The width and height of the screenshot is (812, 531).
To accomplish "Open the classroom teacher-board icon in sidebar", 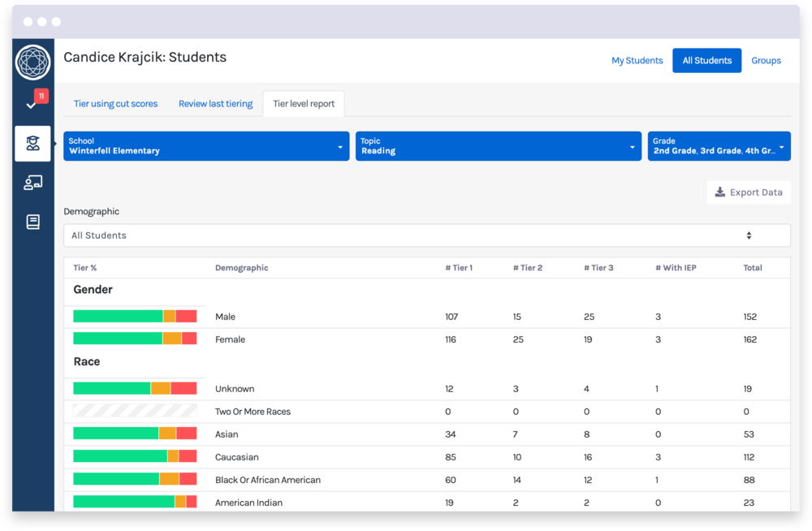I will [32, 183].
